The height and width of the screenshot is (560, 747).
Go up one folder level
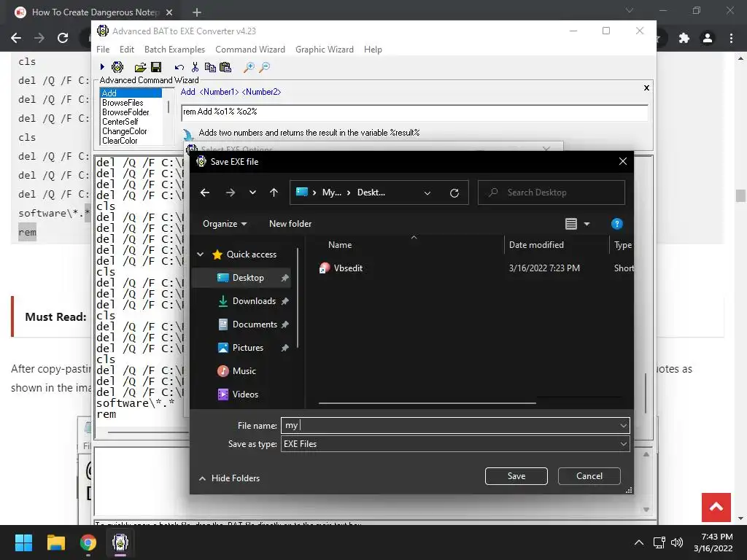click(x=274, y=192)
